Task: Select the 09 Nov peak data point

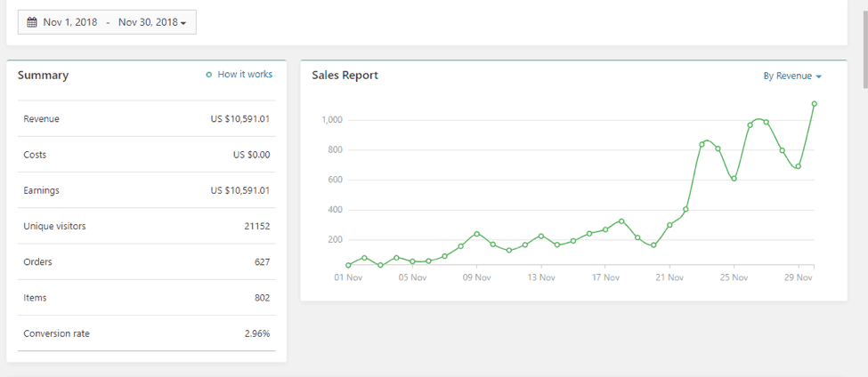Action: pyautogui.click(x=477, y=234)
